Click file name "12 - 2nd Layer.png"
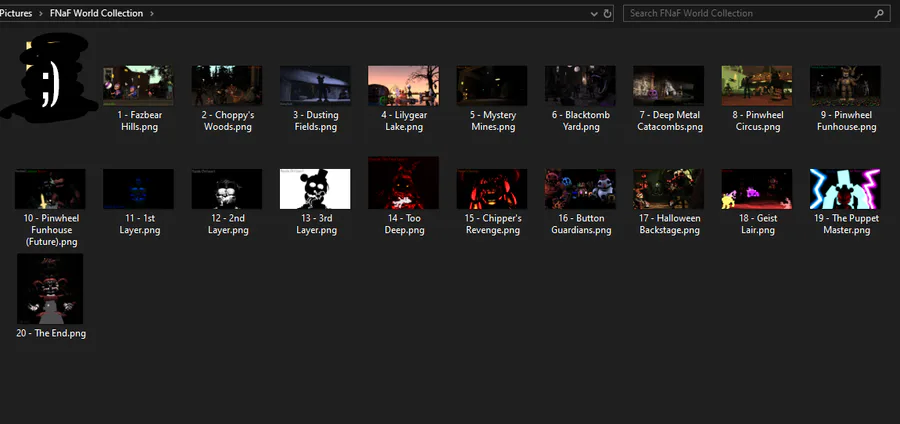 228,224
